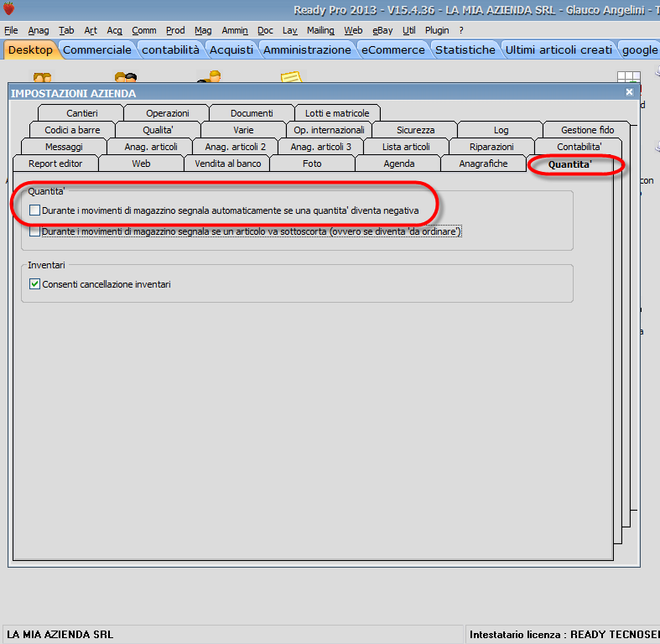Select the Agenda settings tab

(398, 164)
